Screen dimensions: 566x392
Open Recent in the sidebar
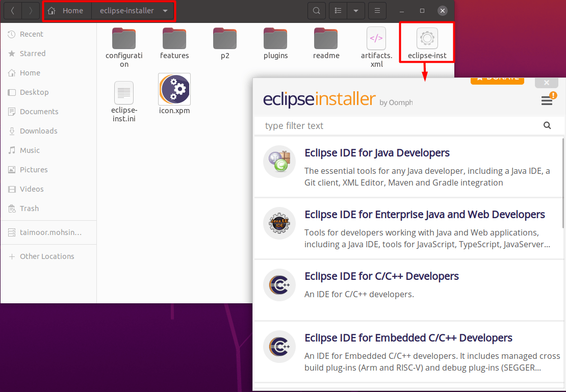tap(48, 34)
